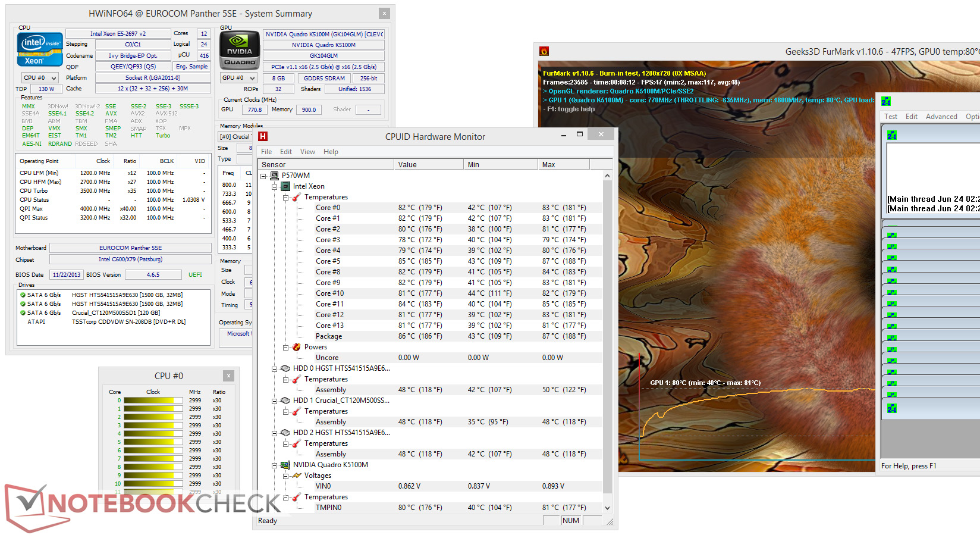Click Core 9 clock bar in CPU #0 window
Image resolution: width=980 pixels, height=538 pixels.
pos(153,476)
